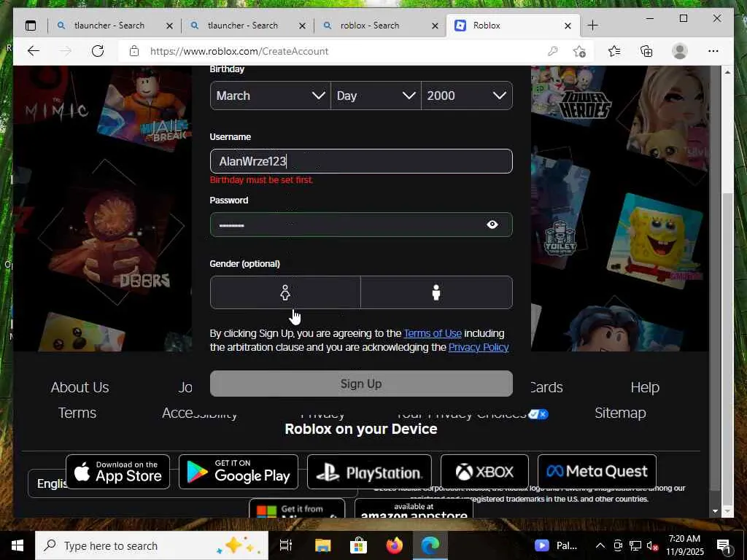
Task: Click Get it on Google Play badge
Action: pyautogui.click(x=239, y=472)
